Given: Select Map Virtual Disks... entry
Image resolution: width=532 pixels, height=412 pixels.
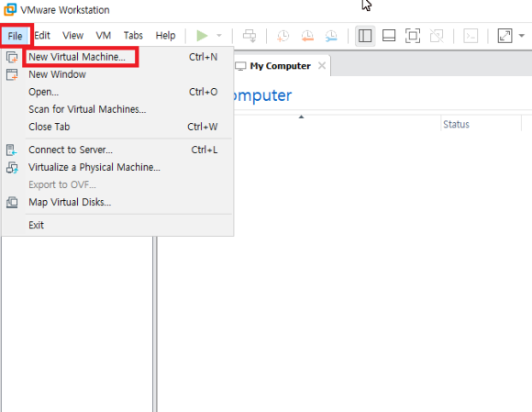Looking at the screenshot, I should coord(117,202).
